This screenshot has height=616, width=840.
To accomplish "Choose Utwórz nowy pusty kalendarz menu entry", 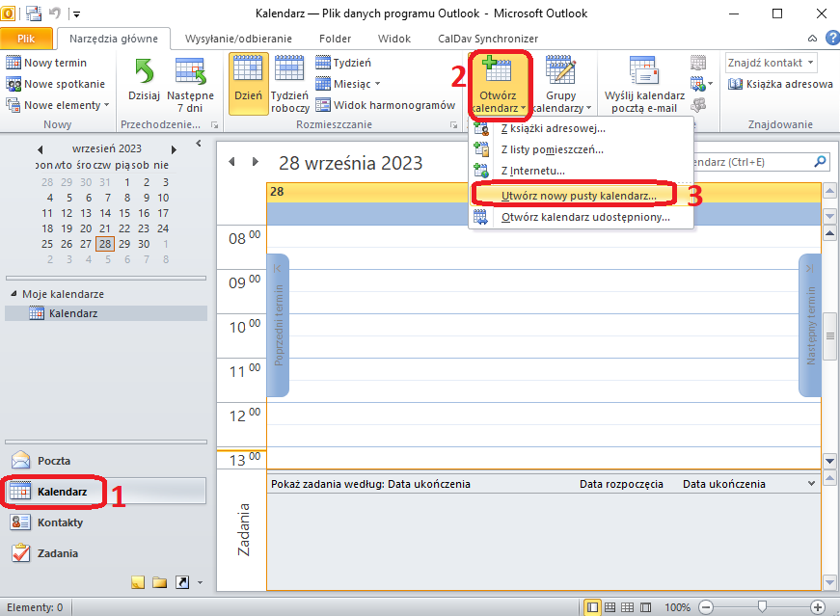I will (x=578, y=196).
